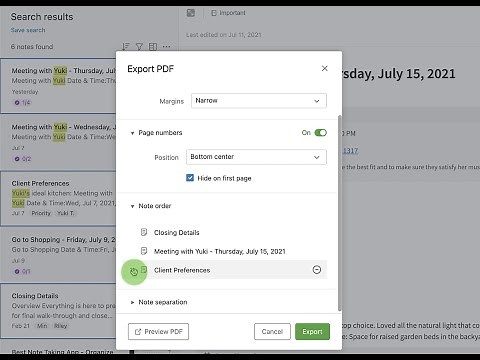This screenshot has height=360, width=480.
Task: Remove Client Preferences from note order
Action: (x=317, y=270)
